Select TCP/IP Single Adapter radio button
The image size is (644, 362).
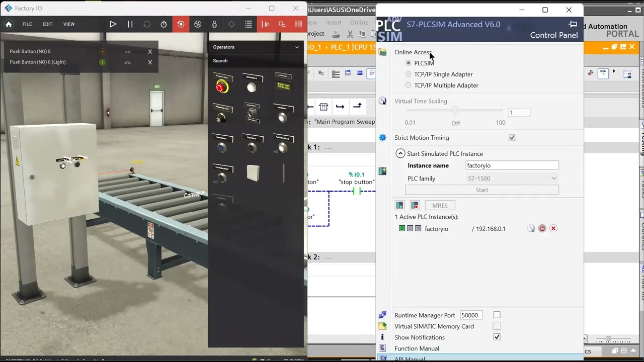tap(408, 74)
